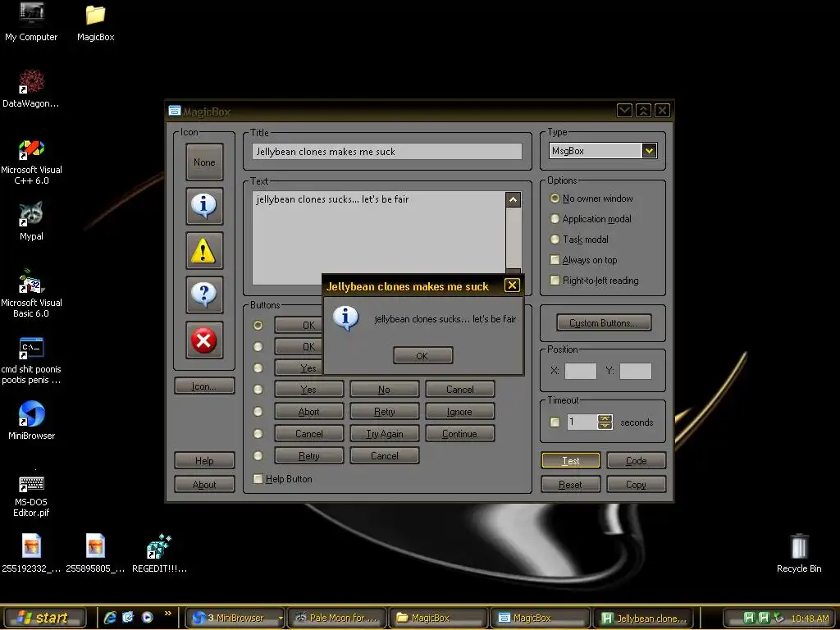Screen dimensions: 840x630
Task: Open the About dialog
Action: (204, 484)
